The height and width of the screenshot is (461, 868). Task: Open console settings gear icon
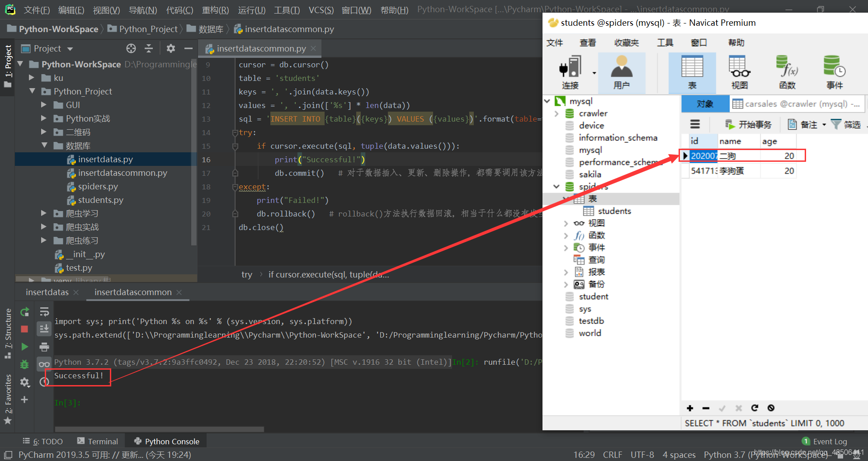25,382
